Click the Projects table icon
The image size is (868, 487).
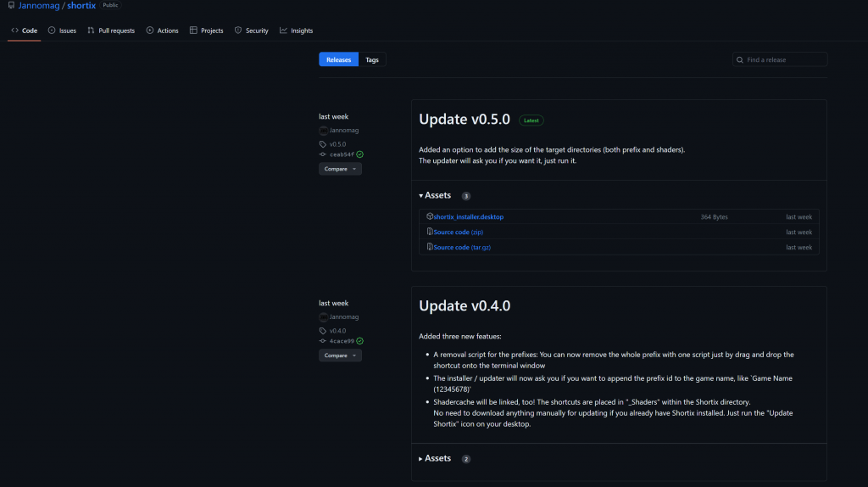[x=193, y=31]
